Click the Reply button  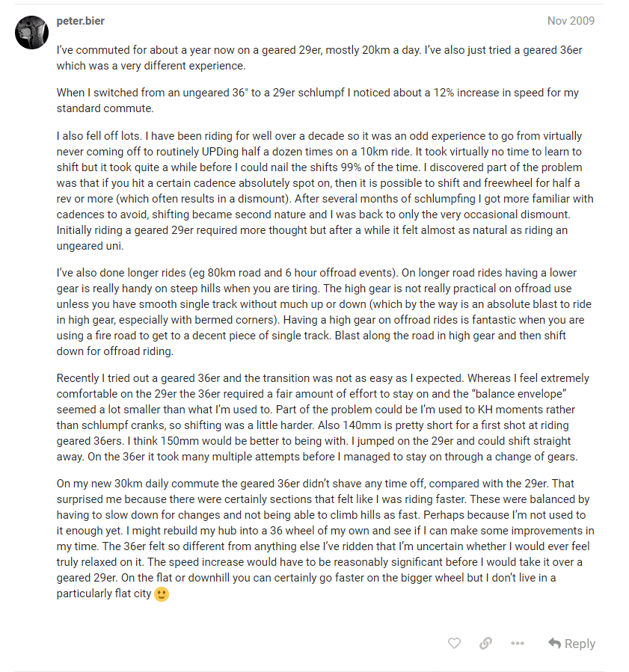[571, 643]
